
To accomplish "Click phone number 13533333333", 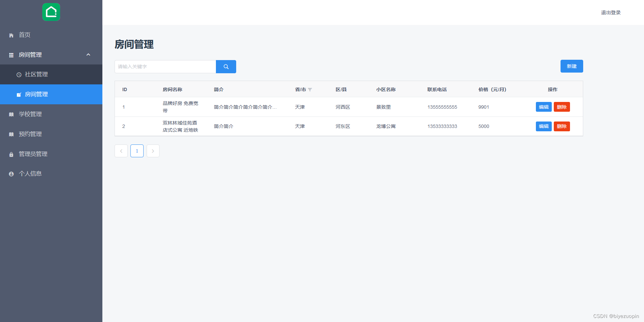I will point(442,126).
